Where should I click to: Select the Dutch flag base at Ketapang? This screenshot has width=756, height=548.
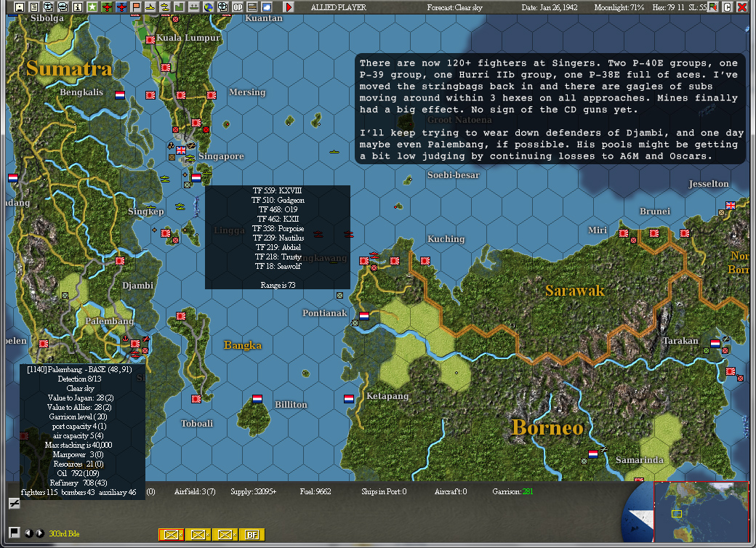(x=349, y=398)
